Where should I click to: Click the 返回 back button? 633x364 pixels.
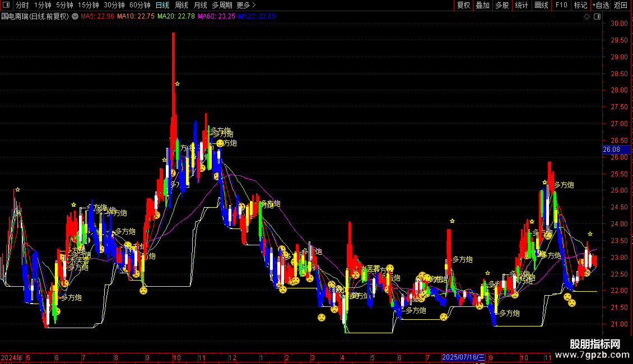(x=621, y=5)
